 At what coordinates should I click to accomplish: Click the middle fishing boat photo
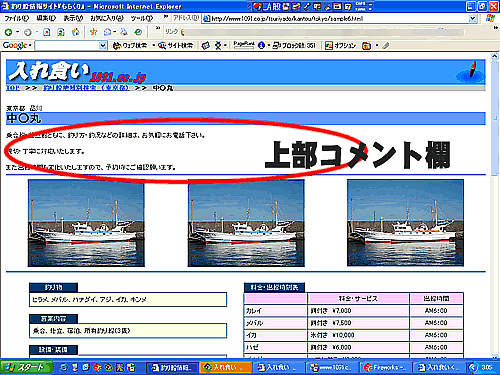point(246,223)
